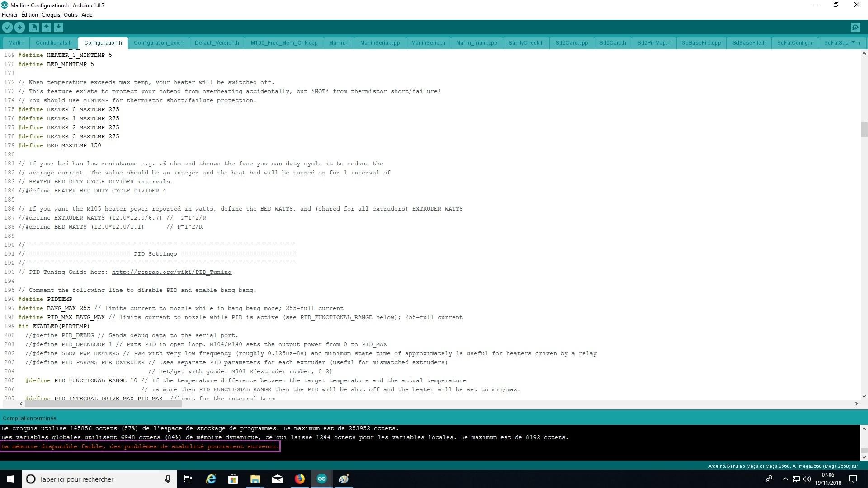
Task: Open the Sd2Card.cpp tab
Action: pos(572,43)
